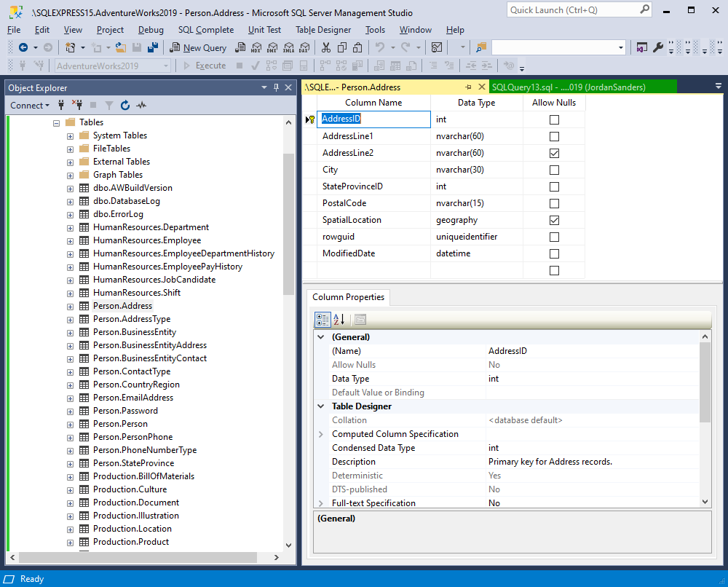The height and width of the screenshot is (587, 728).
Task: Click the Find in Files icon
Action: (481, 47)
